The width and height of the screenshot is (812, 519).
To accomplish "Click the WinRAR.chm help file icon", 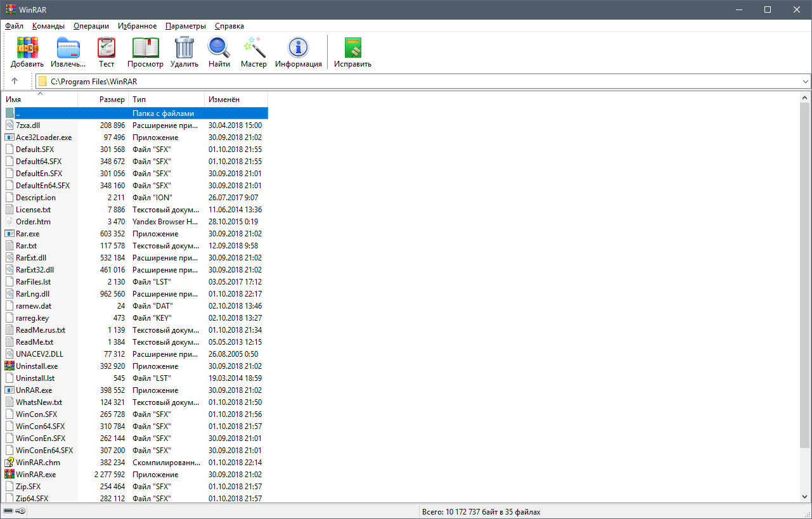I will pyautogui.click(x=10, y=463).
